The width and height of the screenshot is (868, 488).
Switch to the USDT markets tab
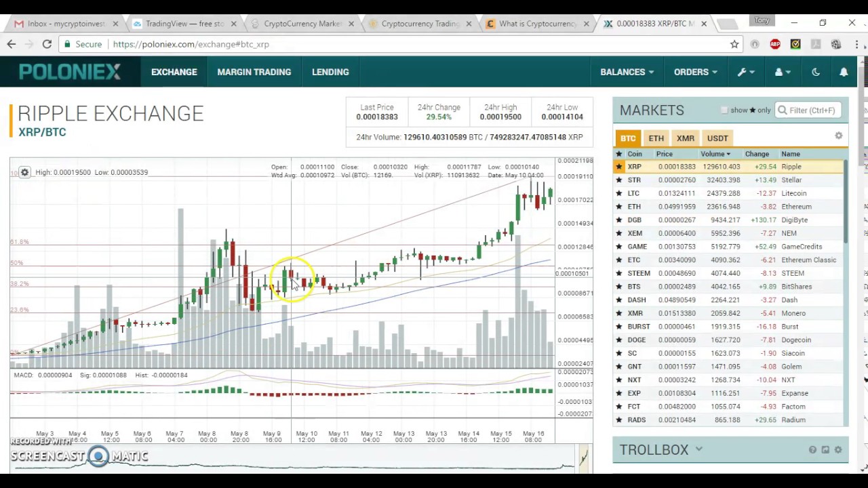(x=717, y=138)
